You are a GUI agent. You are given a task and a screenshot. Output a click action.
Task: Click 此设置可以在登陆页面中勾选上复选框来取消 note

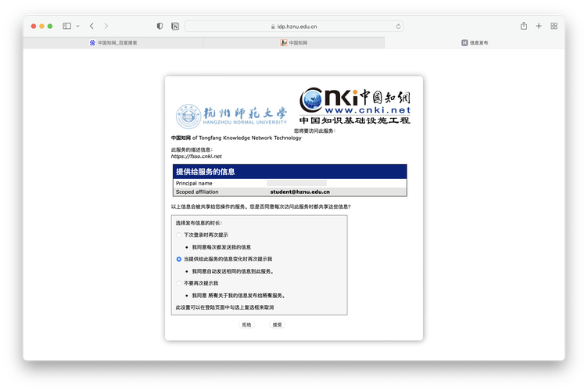[x=224, y=307]
